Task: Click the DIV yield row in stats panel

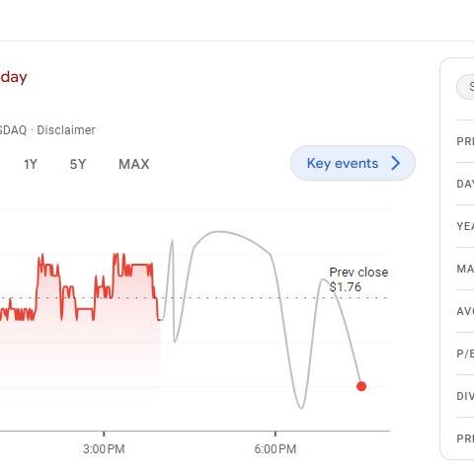Action: click(465, 396)
